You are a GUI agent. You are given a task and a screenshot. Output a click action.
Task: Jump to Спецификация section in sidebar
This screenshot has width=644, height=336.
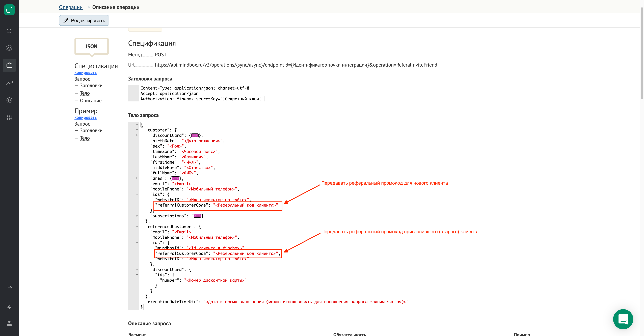96,66
